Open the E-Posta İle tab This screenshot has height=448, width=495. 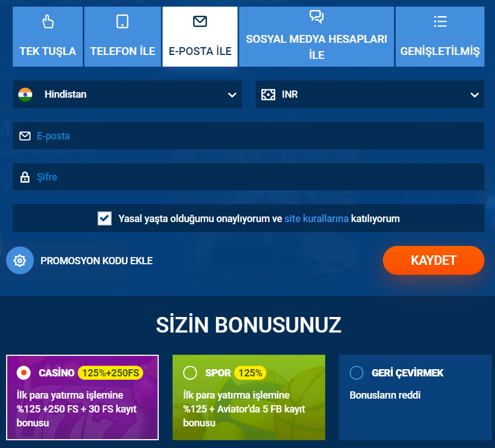200,37
